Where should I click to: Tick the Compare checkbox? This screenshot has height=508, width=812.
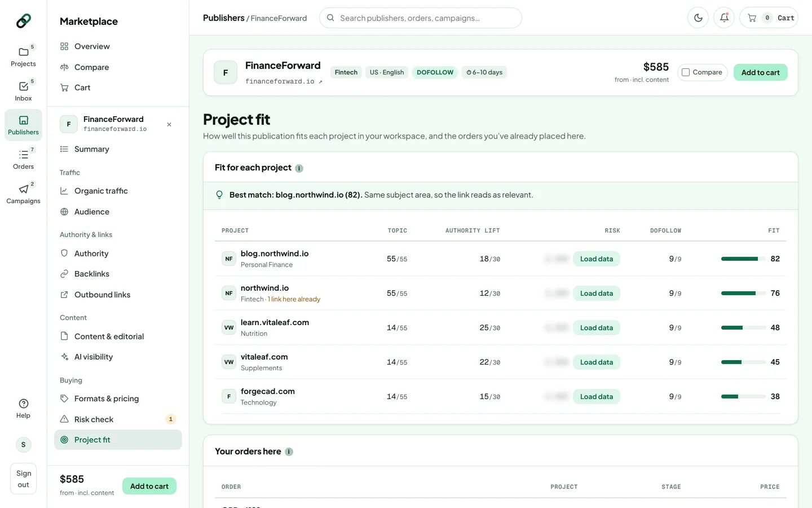686,72
